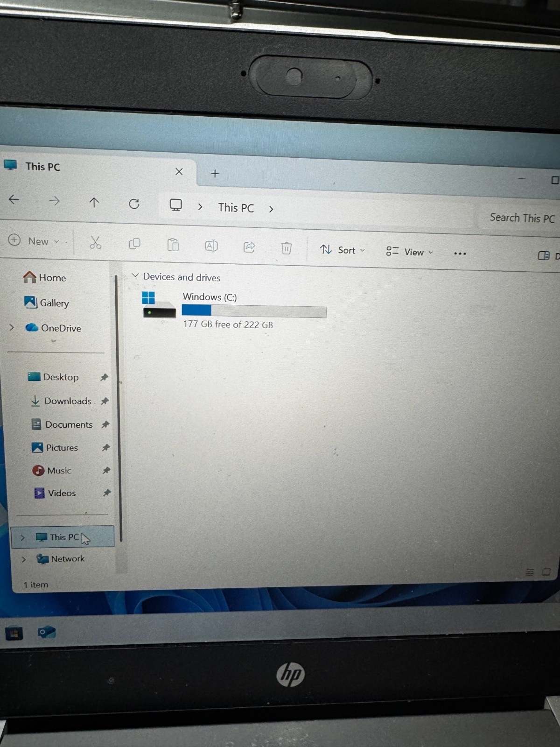Click the pin icon next to Music

pyautogui.click(x=106, y=470)
